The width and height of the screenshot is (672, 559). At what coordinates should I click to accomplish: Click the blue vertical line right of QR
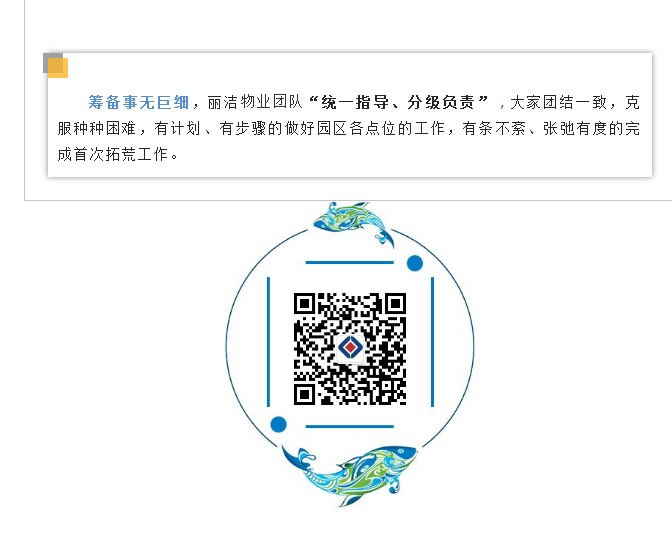(432, 342)
